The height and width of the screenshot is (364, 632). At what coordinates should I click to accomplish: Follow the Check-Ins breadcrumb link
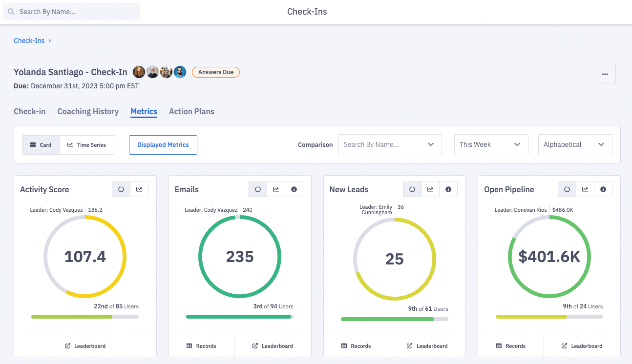coord(29,40)
